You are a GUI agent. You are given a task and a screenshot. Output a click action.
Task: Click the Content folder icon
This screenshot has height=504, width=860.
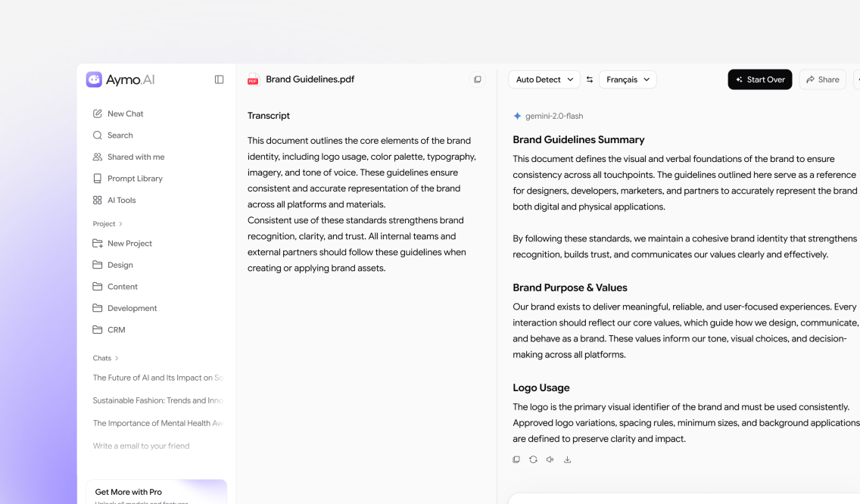97,287
